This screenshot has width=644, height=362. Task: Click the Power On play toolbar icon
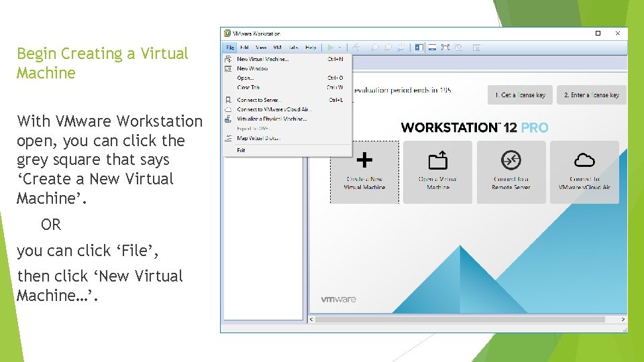point(331,48)
